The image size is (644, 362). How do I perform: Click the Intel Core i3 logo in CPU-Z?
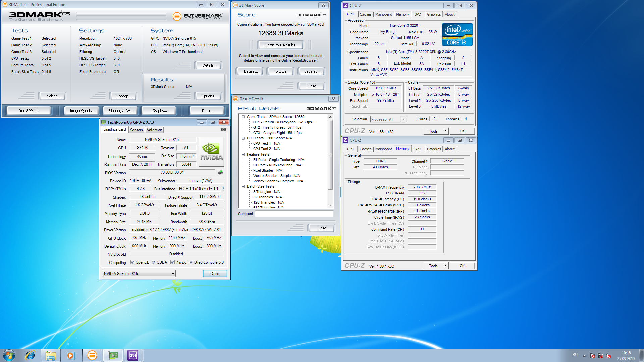click(457, 34)
